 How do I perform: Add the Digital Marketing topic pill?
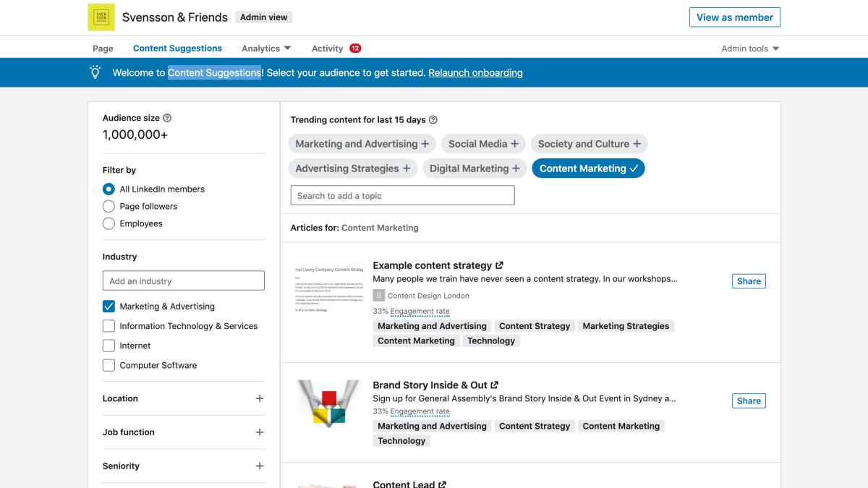475,168
